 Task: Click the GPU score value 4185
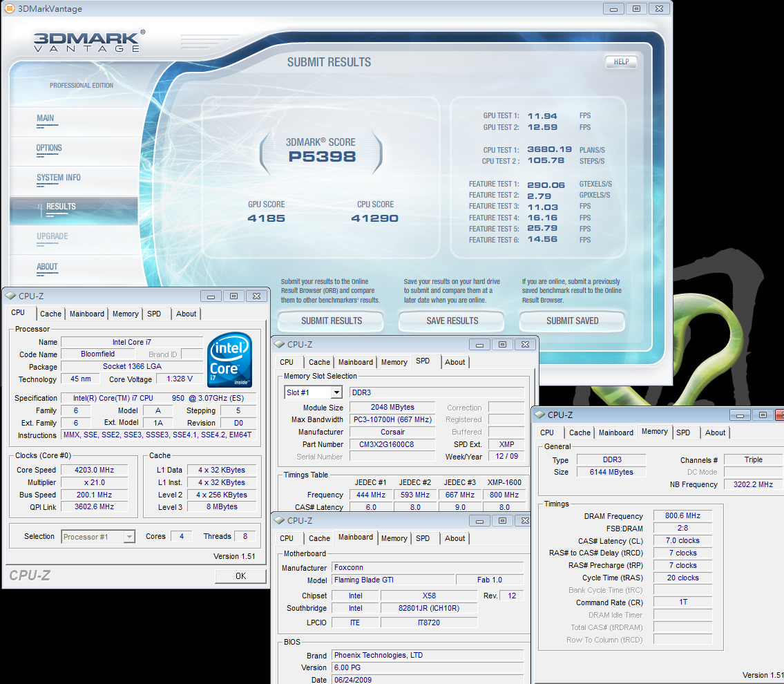266,218
